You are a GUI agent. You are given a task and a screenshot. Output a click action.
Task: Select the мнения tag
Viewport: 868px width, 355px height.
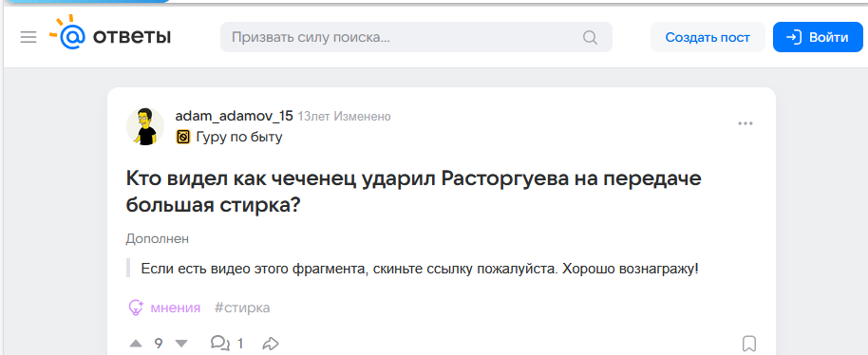pyautogui.click(x=176, y=308)
